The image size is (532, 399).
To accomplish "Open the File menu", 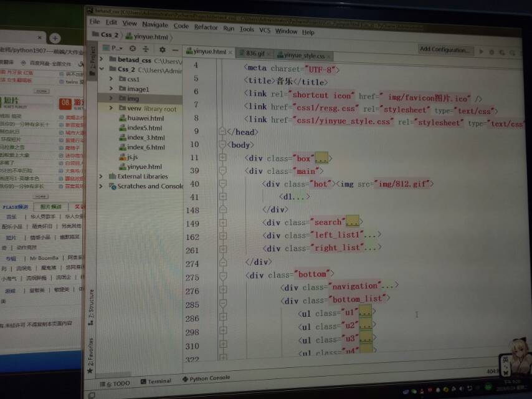I will (94, 22).
